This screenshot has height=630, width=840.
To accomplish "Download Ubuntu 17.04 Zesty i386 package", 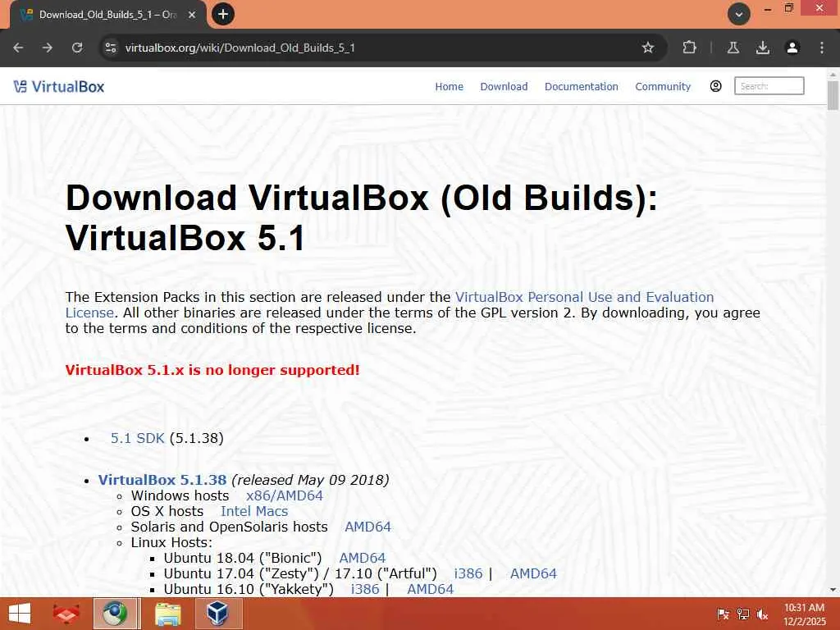I will pyautogui.click(x=468, y=573).
